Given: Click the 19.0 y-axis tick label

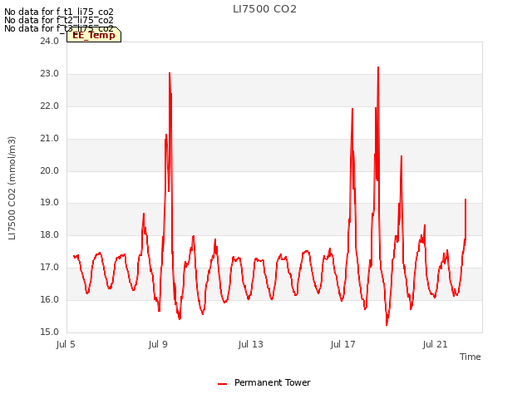Looking at the screenshot, I should pyautogui.click(x=50, y=203).
